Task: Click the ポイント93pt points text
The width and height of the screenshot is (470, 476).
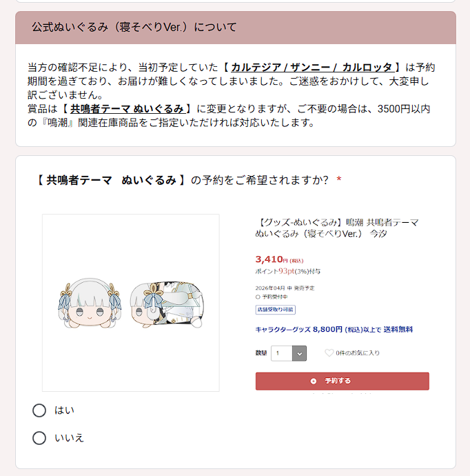Action: 288,271
